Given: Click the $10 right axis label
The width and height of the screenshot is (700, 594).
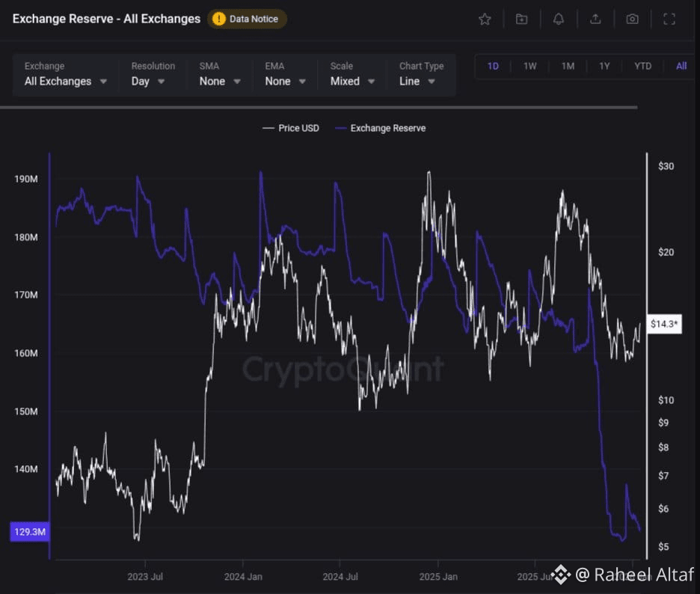Looking at the screenshot, I should tap(666, 400).
